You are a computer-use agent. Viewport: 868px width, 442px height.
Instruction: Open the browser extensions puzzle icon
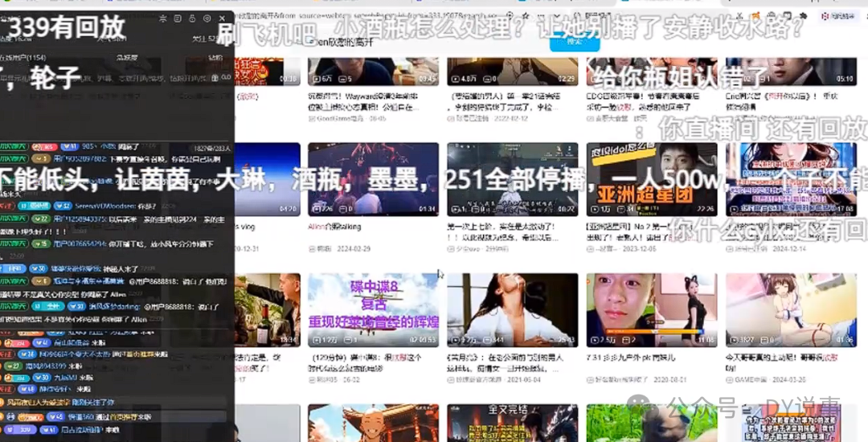pyautogui.click(x=803, y=16)
